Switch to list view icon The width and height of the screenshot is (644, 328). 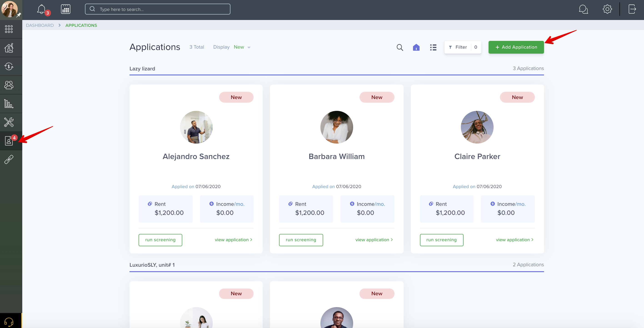(x=433, y=47)
